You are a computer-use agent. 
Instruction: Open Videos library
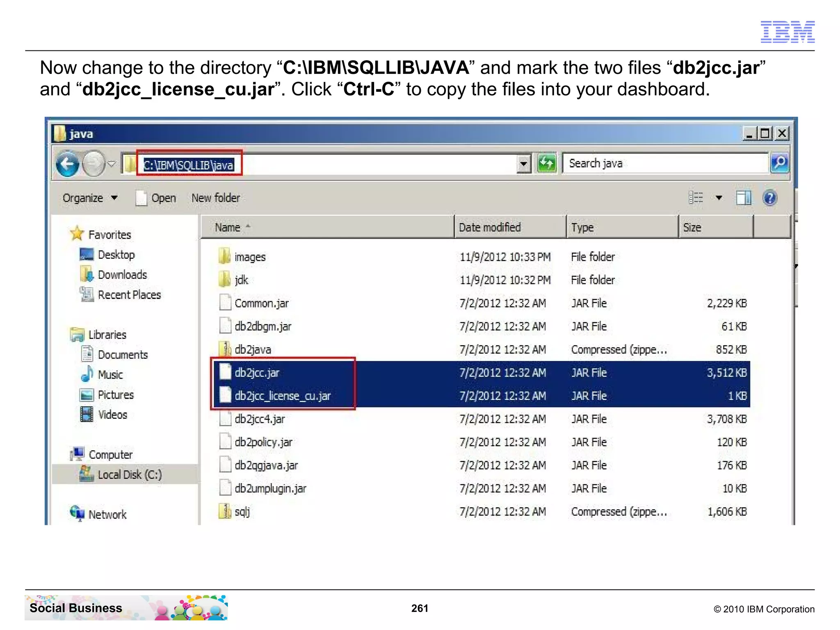104,415
